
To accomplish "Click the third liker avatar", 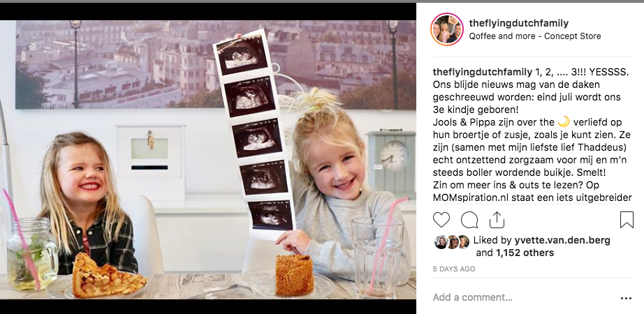I will (463, 241).
